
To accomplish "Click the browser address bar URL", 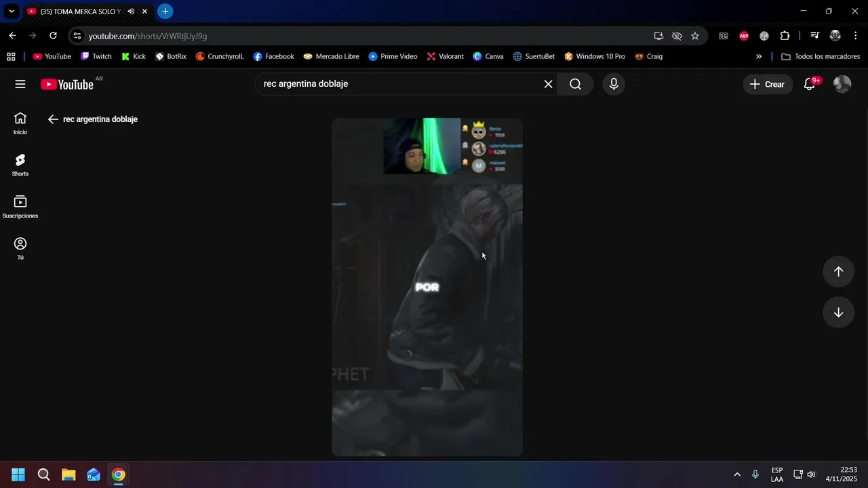I will pos(148,36).
